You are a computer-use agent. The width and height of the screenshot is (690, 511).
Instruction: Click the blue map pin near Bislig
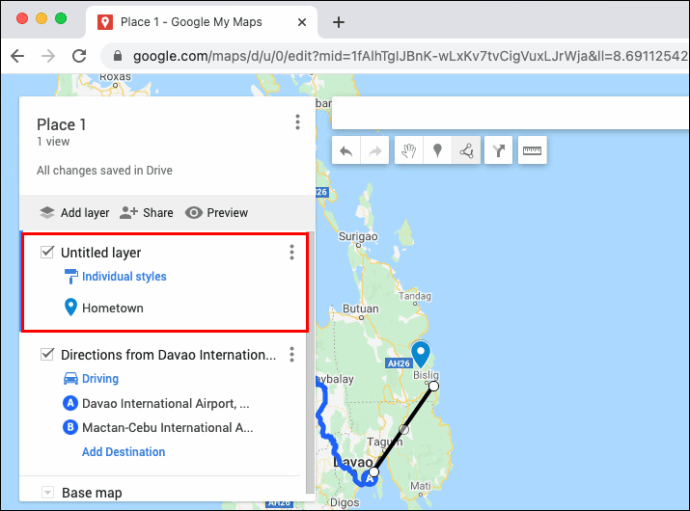tap(421, 352)
